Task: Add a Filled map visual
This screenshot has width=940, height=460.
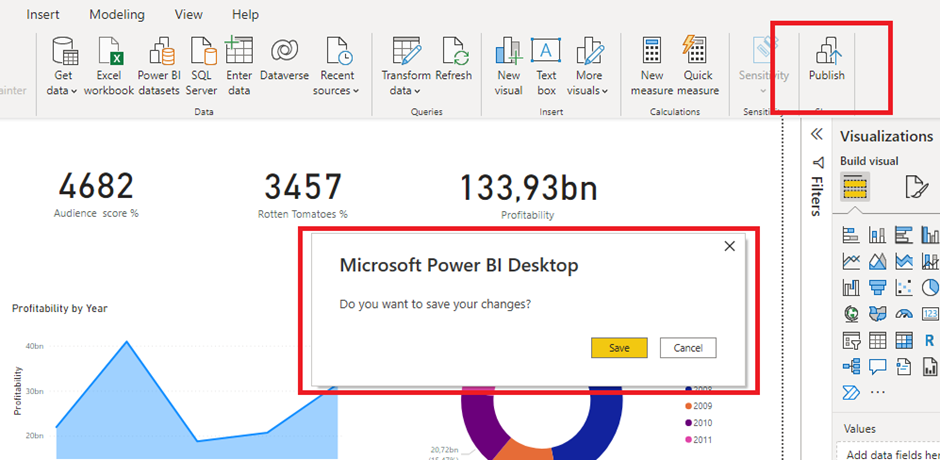Action: tap(877, 314)
